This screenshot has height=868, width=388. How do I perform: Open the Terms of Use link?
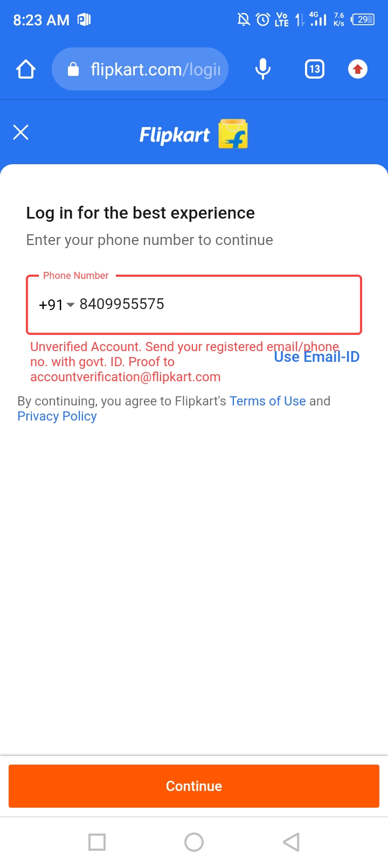tap(267, 401)
